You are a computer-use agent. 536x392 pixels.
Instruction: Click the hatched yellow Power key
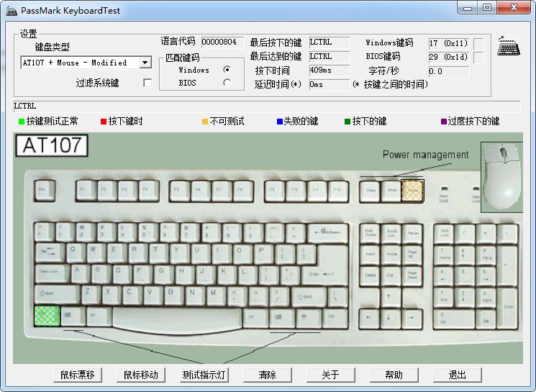point(412,191)
